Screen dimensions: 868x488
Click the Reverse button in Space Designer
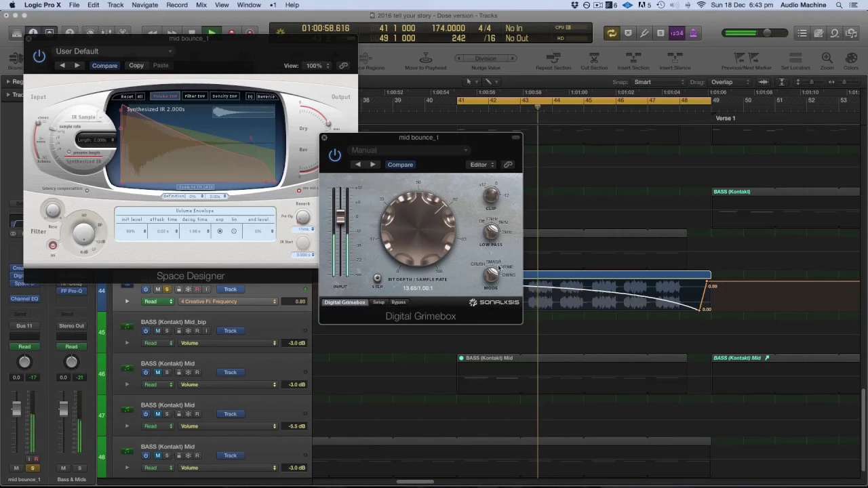266,96
